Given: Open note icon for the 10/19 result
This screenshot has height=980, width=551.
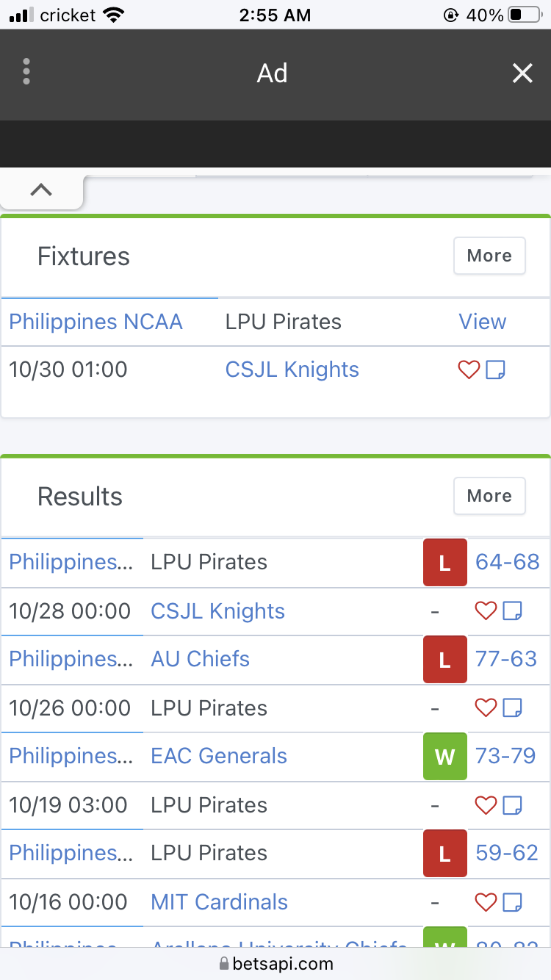Looking at the screenshot, I should pos(512,805).
